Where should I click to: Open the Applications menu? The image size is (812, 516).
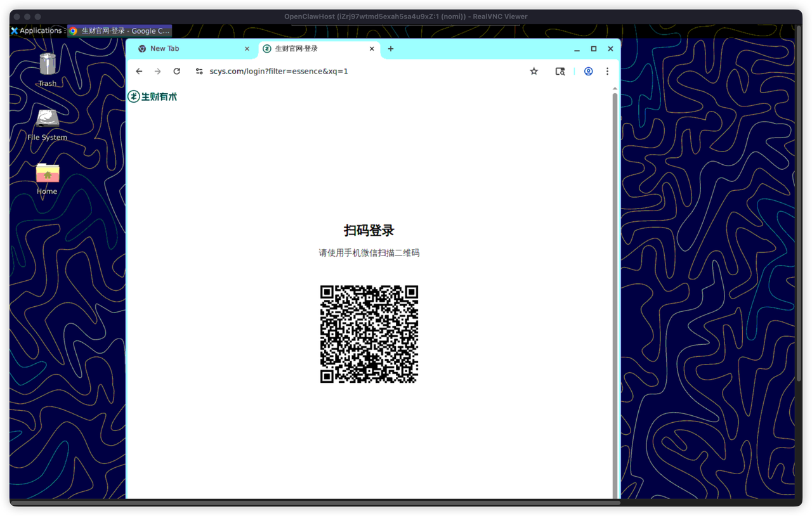click(x=36, y=30)
